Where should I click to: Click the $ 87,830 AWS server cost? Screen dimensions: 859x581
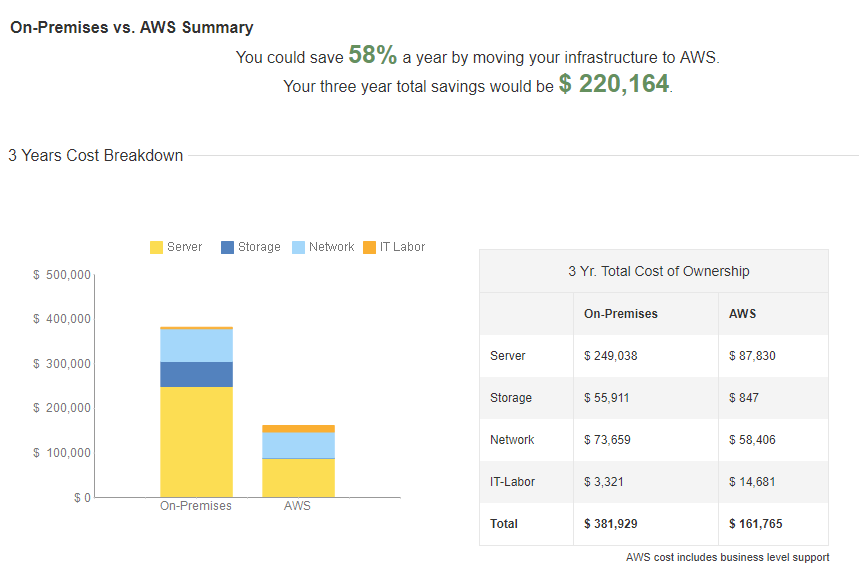pos(752,356)
